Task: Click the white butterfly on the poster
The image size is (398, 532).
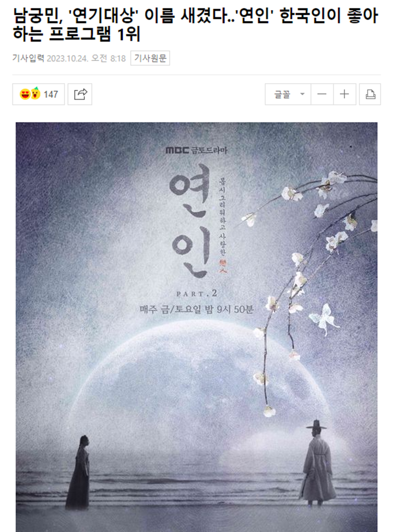Action: click(324, 319)
